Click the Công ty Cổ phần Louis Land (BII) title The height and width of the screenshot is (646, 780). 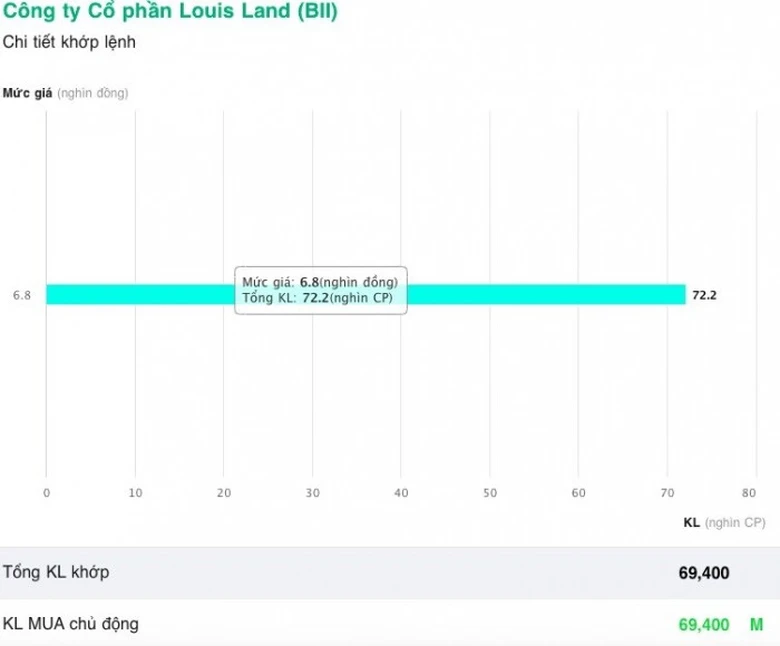pyautogui.click(x=170, y=13)
